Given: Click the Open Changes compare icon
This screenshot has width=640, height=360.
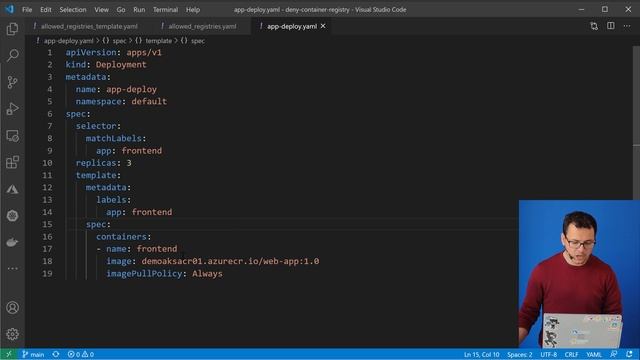Looking at the screenshot, I should click(x=594, y=26).
